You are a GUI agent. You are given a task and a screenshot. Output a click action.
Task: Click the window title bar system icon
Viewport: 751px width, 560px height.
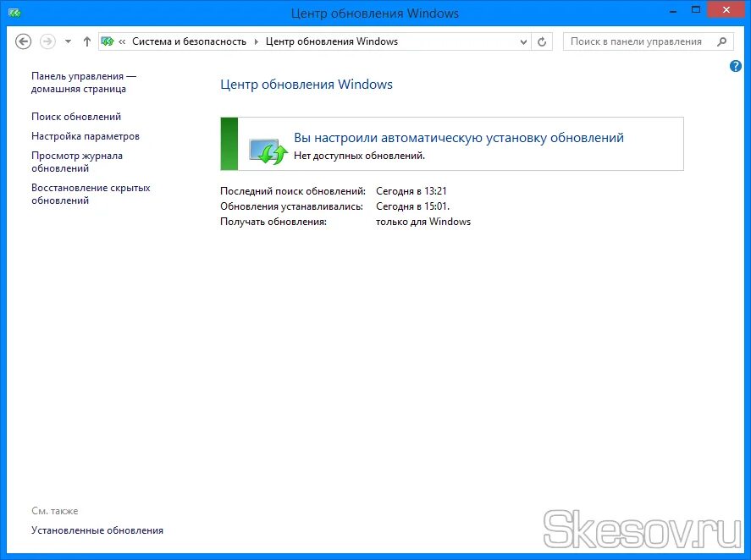[x=14, y=13]
